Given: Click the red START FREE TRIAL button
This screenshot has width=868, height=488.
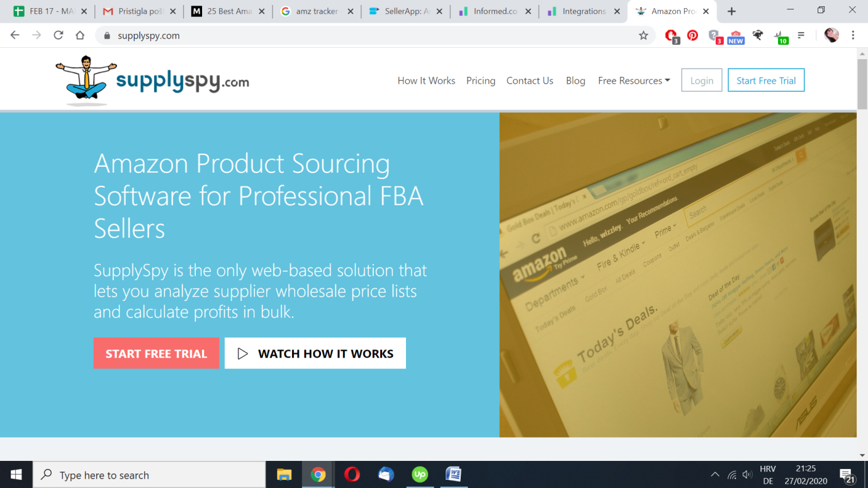Looking at the screenshot, I should [156, 353].
